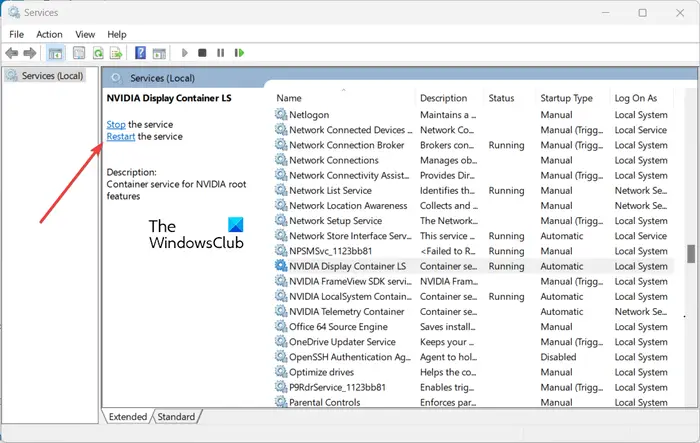The height and width of the screenshot is (443, 700).
Task: Click gear icon of OneDrive Updater Service
Action: click(x=281, y=342)
